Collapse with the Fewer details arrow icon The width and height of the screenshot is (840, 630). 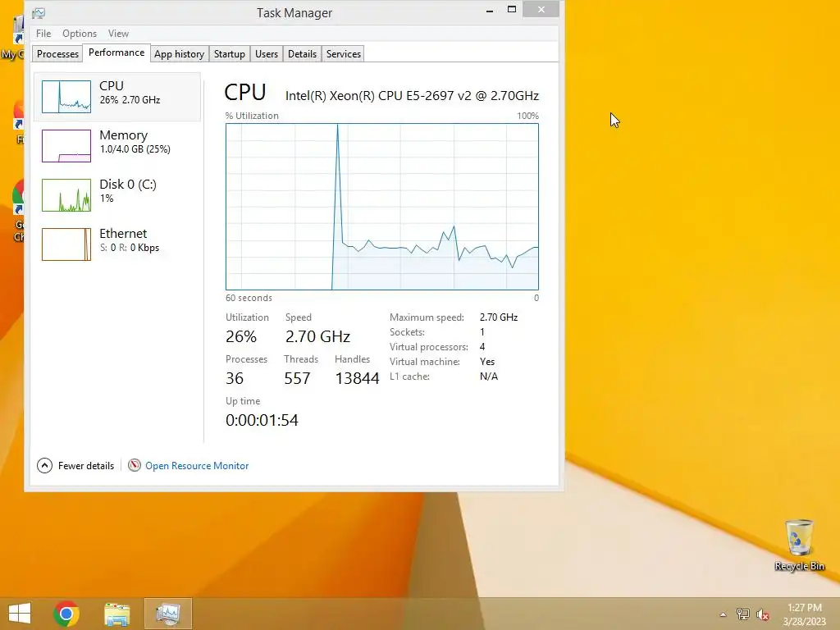[44, 466]
